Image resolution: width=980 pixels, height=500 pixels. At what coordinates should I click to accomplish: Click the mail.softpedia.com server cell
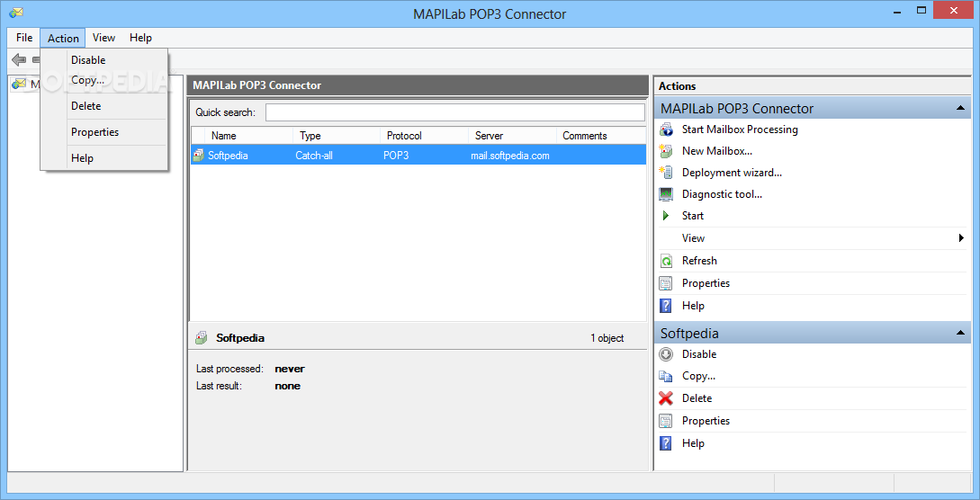[x=510, y=156]
